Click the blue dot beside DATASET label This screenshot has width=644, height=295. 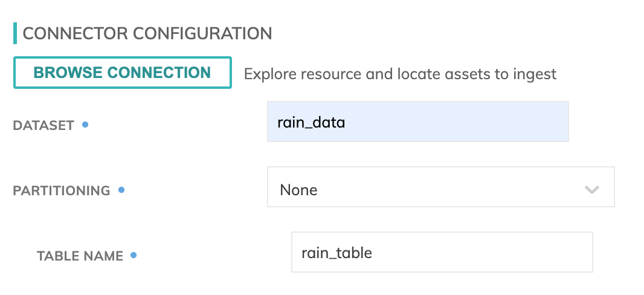click(x=85, y=125)
